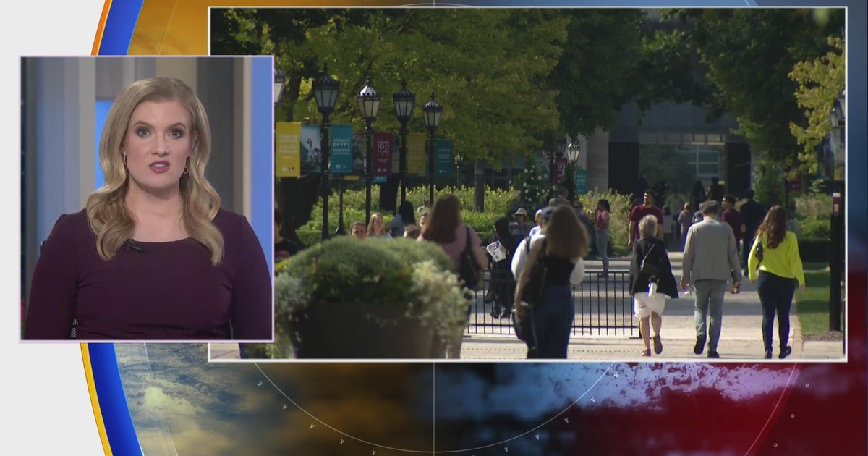Click the leftmost yellow lamppost banner
Image resolution: width=868 pixels, height=456 pixels.
tap(288, 149)
